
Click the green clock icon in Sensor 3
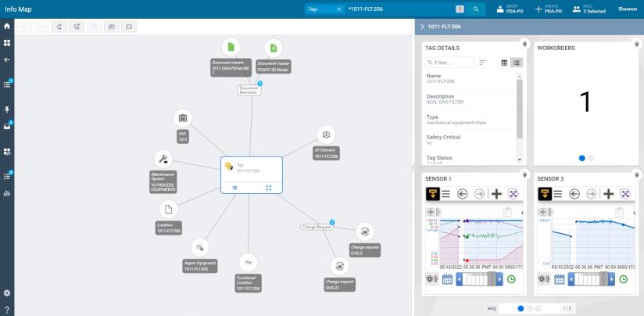(623, 279)
